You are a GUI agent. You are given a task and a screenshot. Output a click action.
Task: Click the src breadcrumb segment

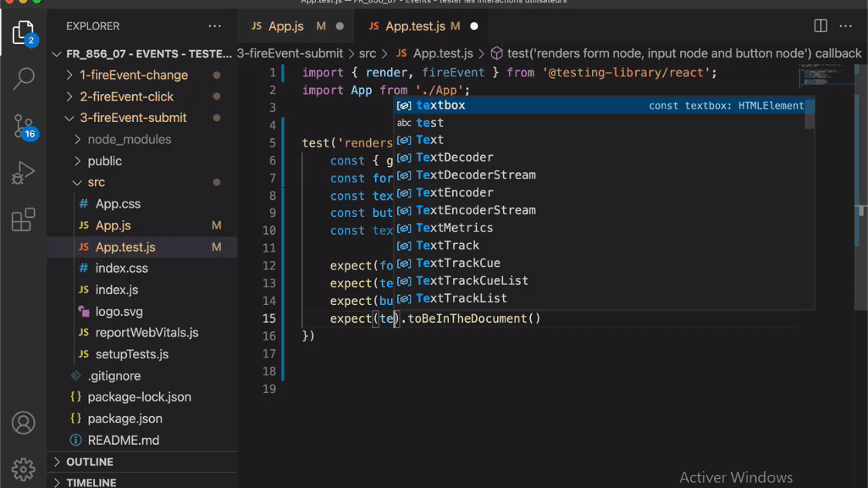(367, 53)
